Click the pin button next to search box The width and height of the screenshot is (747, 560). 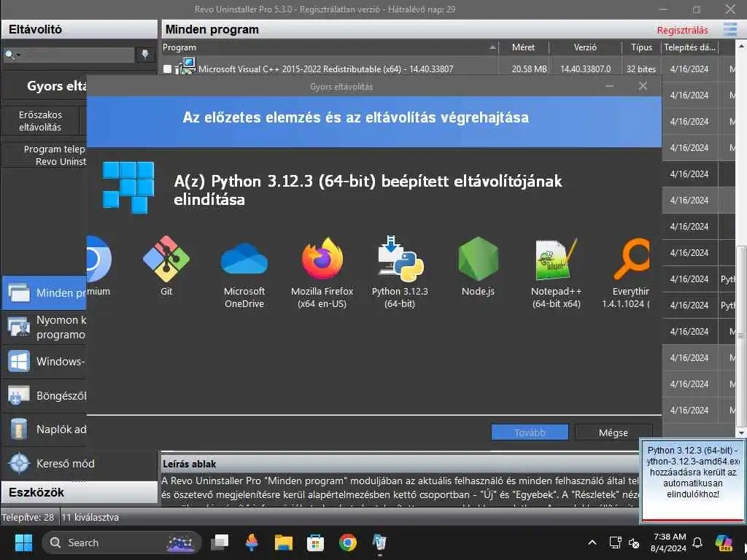click(145, 54)
